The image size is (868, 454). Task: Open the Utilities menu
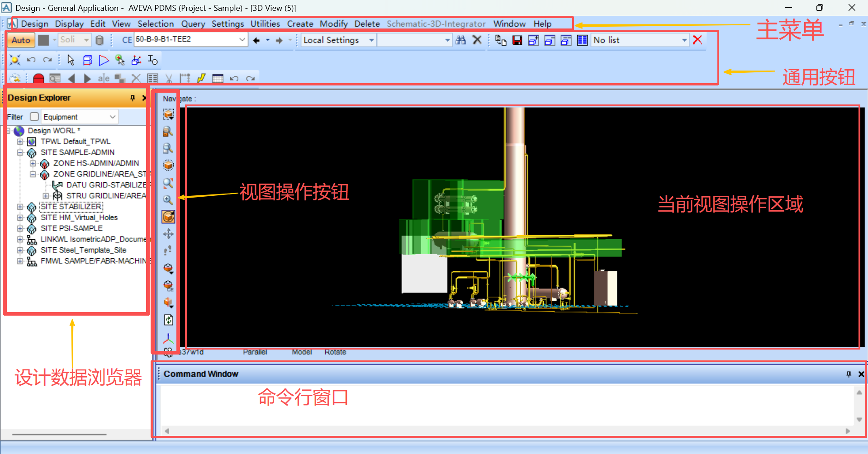point(265,24)
